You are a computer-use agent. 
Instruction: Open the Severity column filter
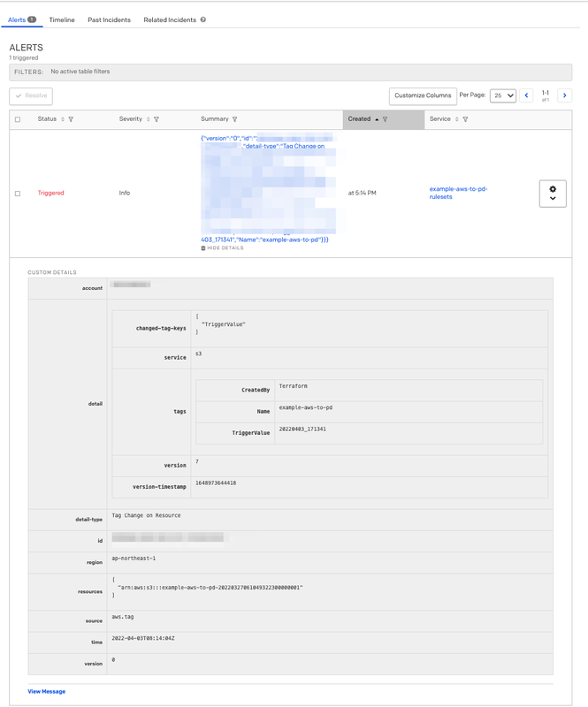(157, 119)
